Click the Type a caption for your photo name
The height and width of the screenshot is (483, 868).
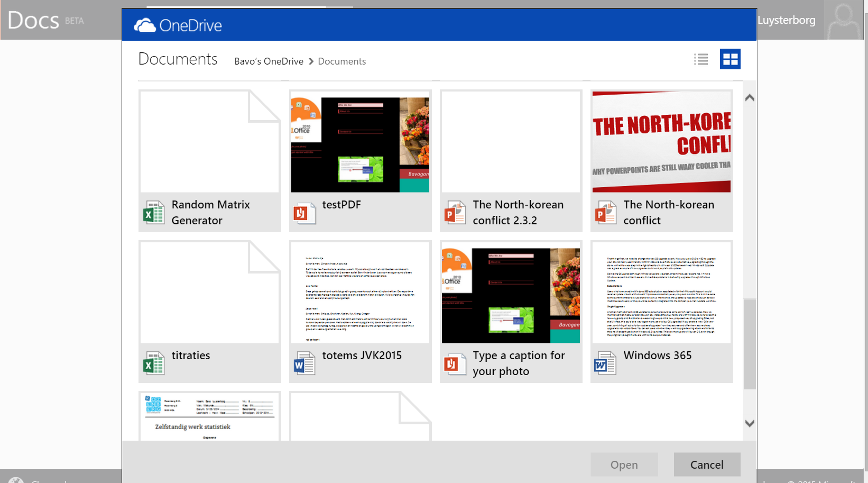pyautogui.click(x=519, y=363)
